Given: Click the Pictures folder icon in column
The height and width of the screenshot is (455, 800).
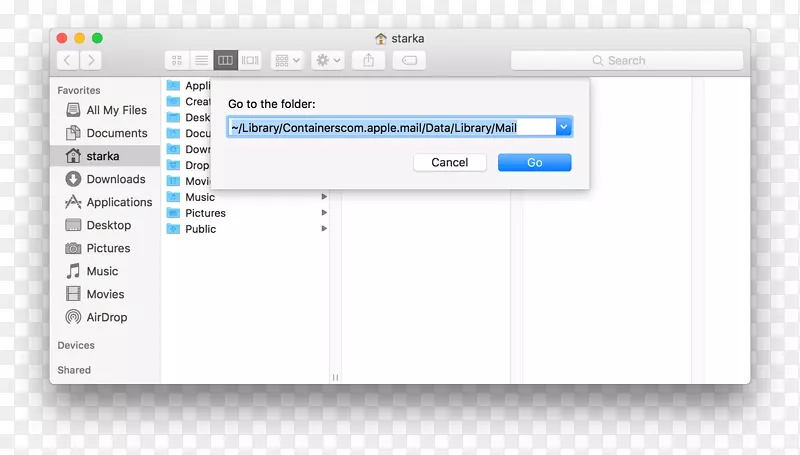Looking at the screenshot, I should click(173, 213).
